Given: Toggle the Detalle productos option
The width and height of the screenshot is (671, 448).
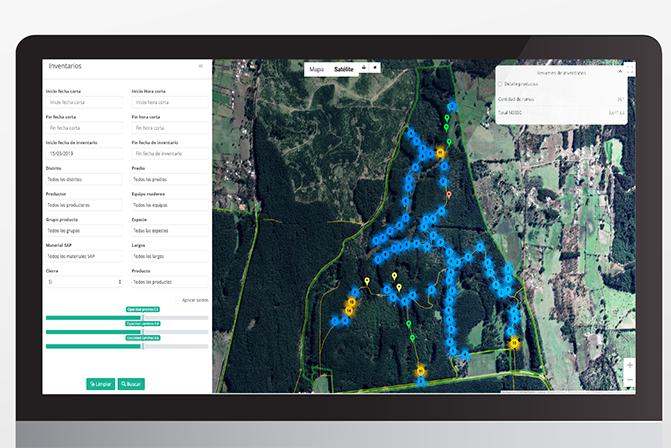Looking at the screenshot, I should [501, 84].
